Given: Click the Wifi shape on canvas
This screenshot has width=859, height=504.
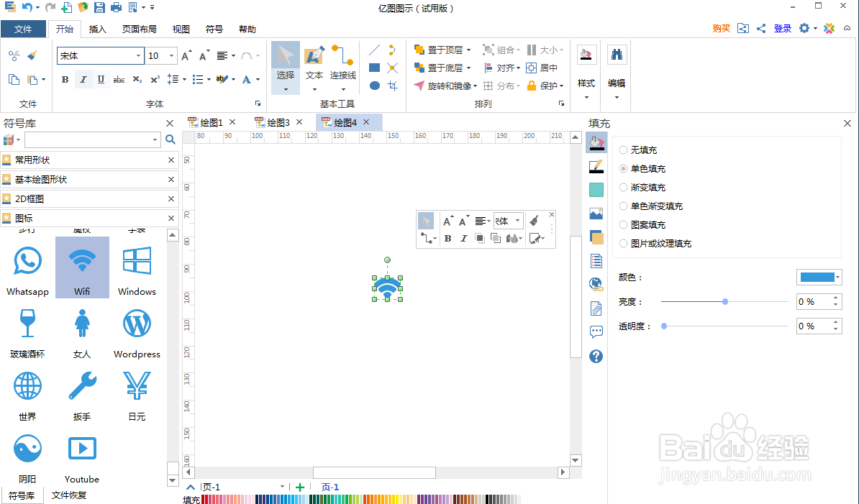Looking at the screenshot, I should click(x=387, y=288).
